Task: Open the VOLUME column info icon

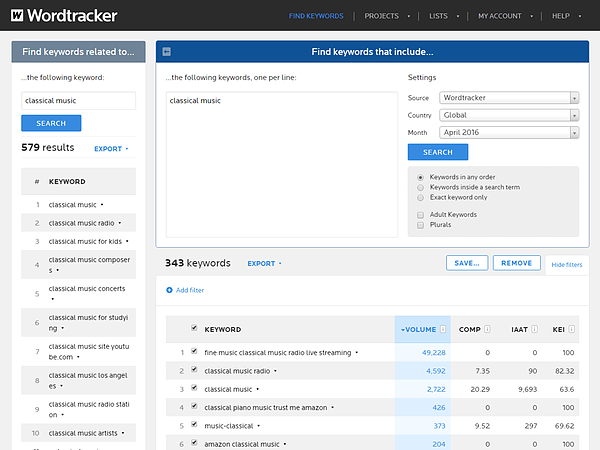Action: point(443,329)
